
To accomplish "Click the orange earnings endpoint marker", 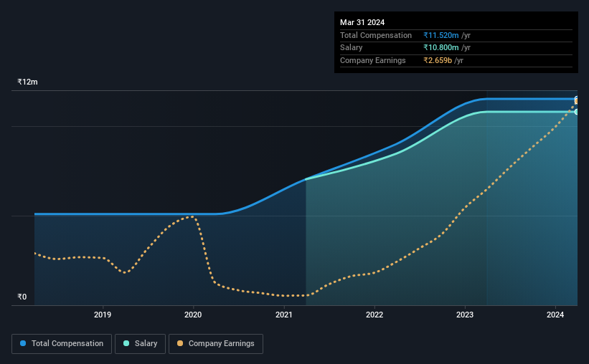I will (x=576, y=102).
